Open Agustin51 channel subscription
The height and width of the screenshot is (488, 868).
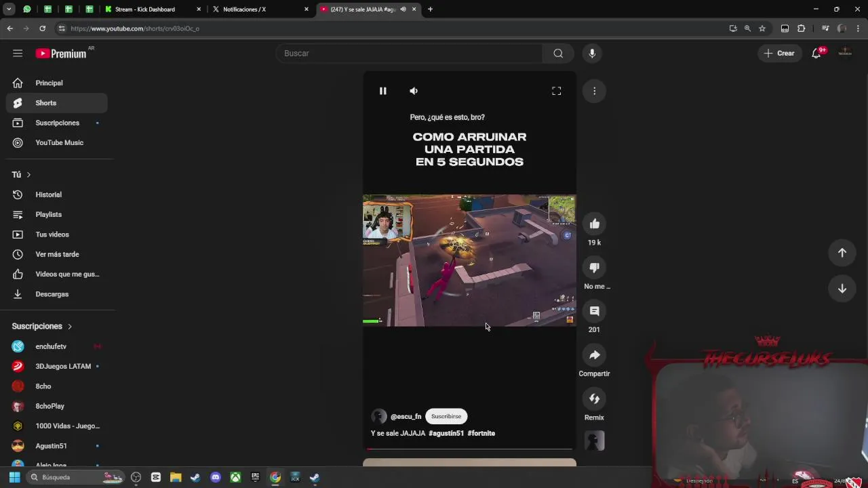[x=57, y=446]
